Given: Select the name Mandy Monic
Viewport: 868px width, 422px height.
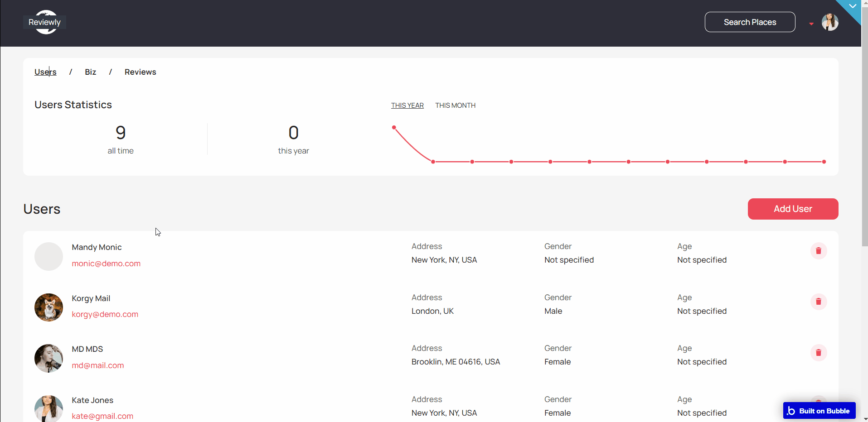Looking at the screenshot, I should 97,247.
